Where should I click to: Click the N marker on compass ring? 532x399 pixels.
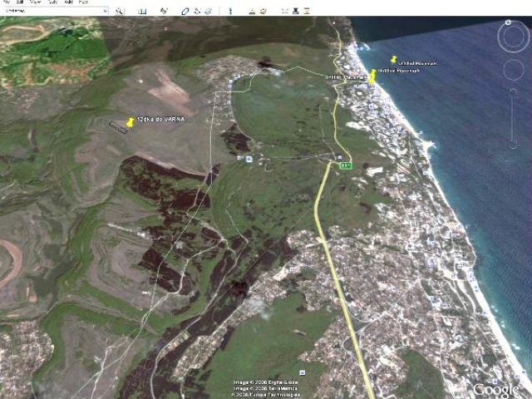508,22
